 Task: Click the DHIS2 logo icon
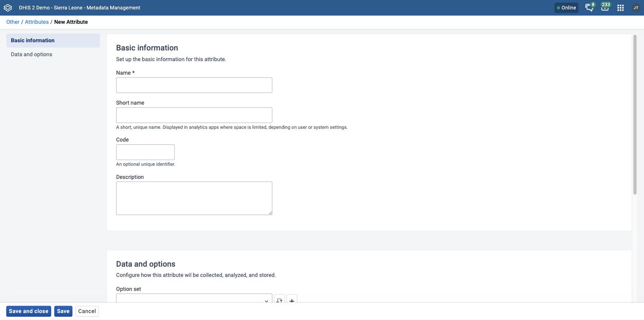point(8,8)
